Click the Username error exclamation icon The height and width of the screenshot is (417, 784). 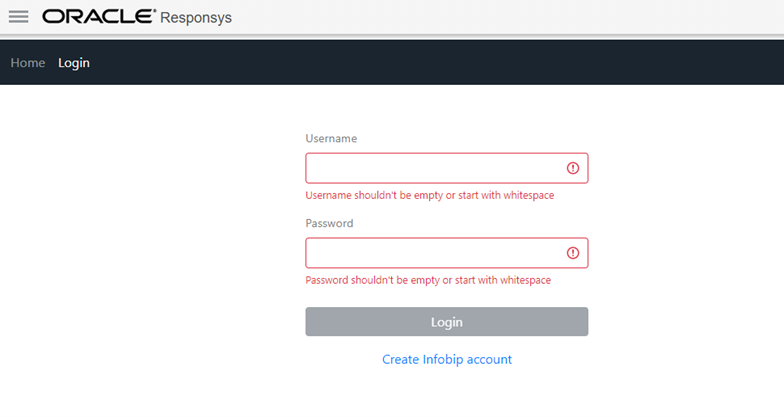click(x=573, y=168)
